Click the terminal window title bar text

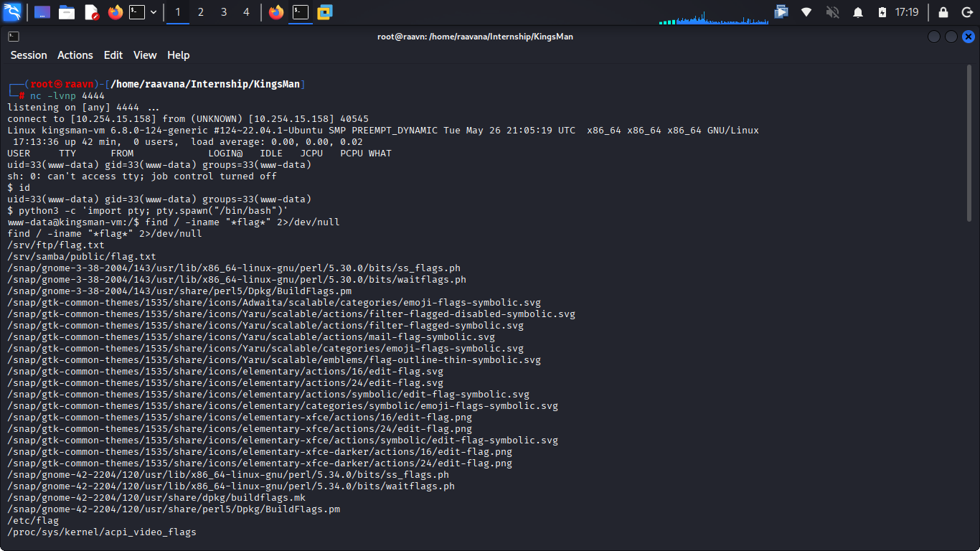[x=475, y=37]
